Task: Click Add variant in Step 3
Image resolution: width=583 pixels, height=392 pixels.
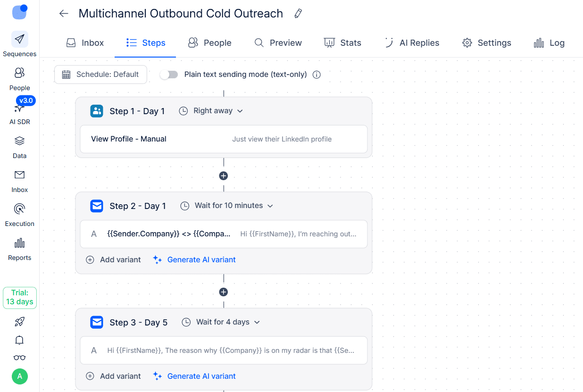Action: pos(114,376)
